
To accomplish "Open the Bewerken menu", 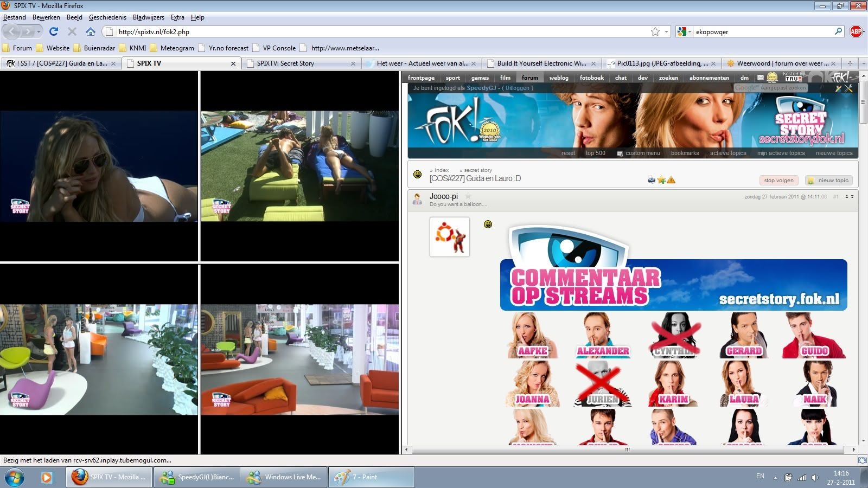I will pyautogui.click(x=46, y=17).
